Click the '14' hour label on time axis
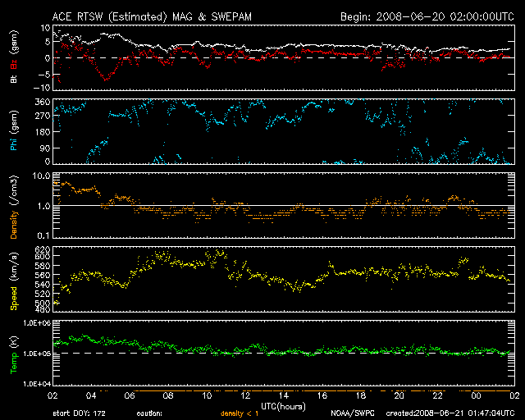The width and height of the screenshot is (525, 420). click(284, 395)
